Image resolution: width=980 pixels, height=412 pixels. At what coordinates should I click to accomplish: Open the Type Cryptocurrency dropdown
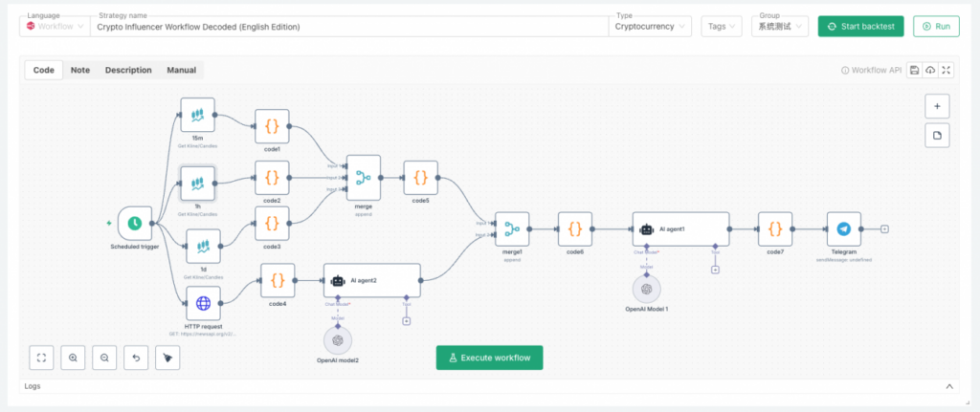[x=651, y=27]
